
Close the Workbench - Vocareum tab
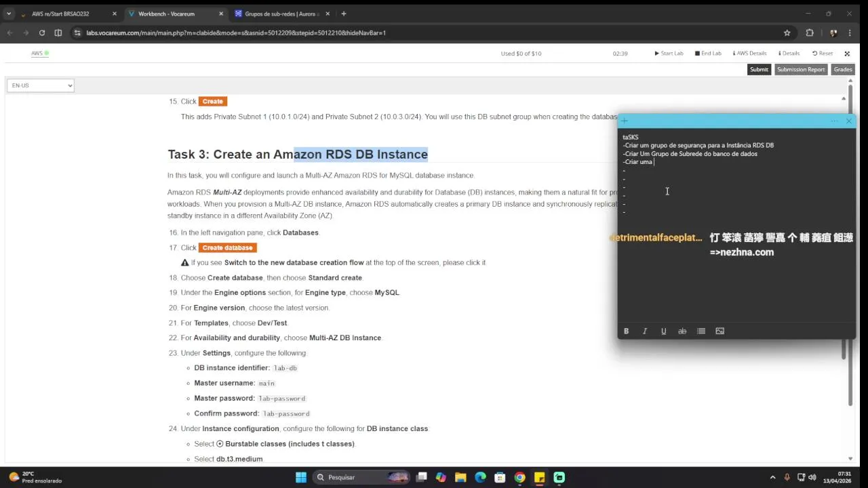pyautogui.click(x=221, y=14)
